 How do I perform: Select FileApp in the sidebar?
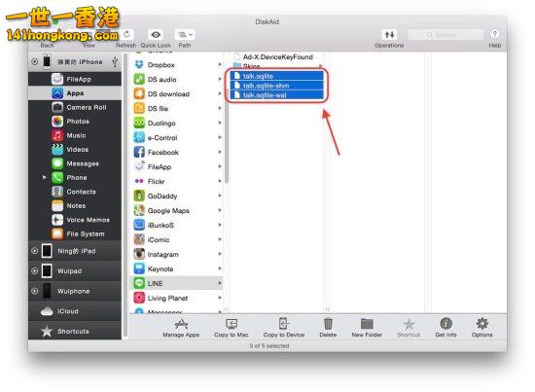point(75,79)
